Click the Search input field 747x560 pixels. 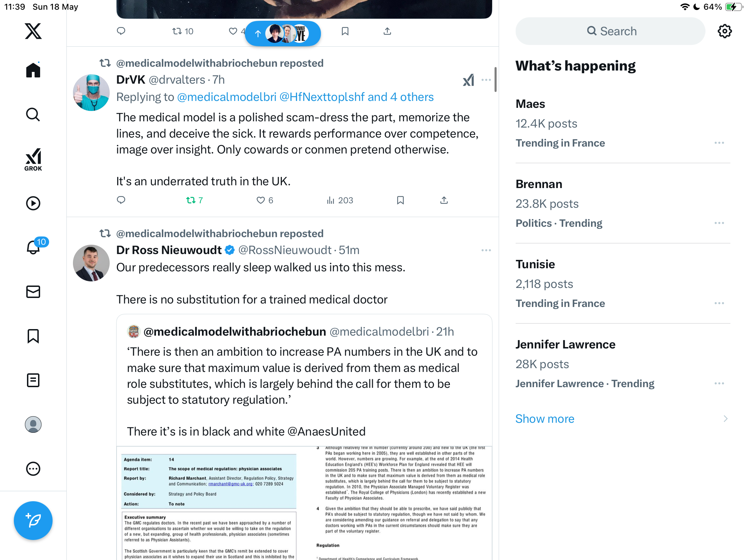coord(610,31)
